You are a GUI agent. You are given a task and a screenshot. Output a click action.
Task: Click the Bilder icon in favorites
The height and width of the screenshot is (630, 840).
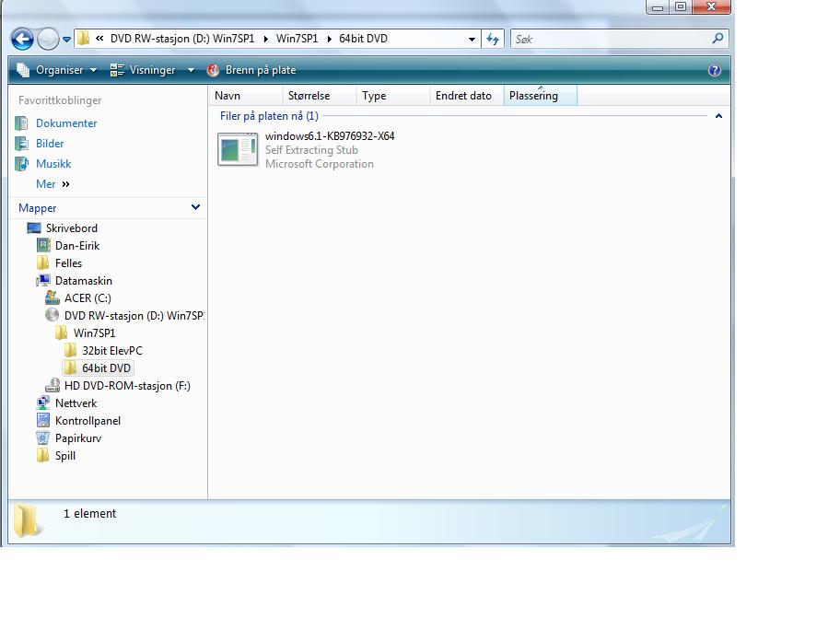pos(21,144)
